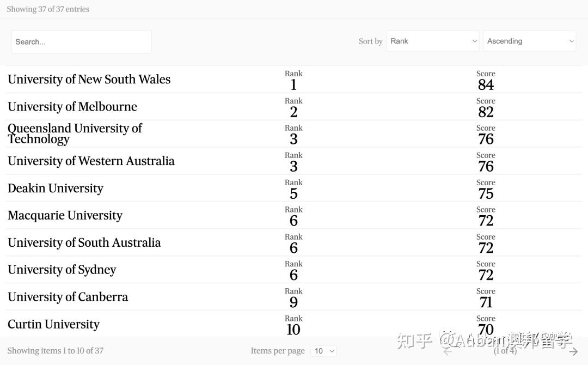Expand the Items per page selector

pos(324,351)
